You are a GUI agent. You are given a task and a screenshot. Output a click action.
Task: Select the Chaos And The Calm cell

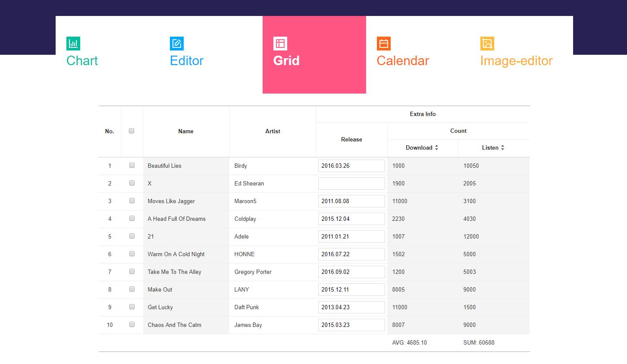click(x=186, y=325)
